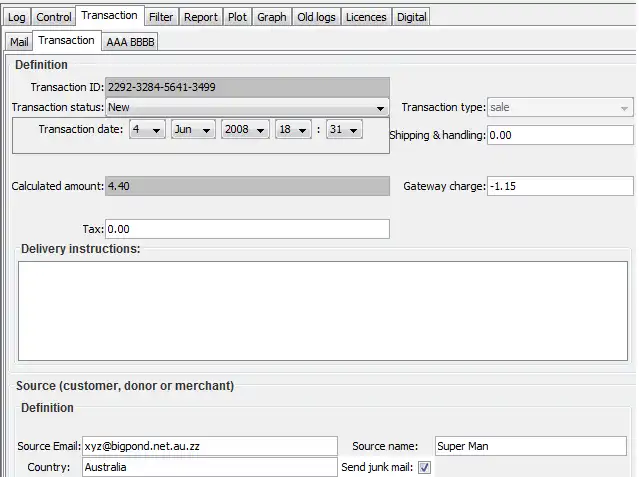639x477 pixels.
Task: Click the Shipping & handling field
Action: [x=560, y=135]
